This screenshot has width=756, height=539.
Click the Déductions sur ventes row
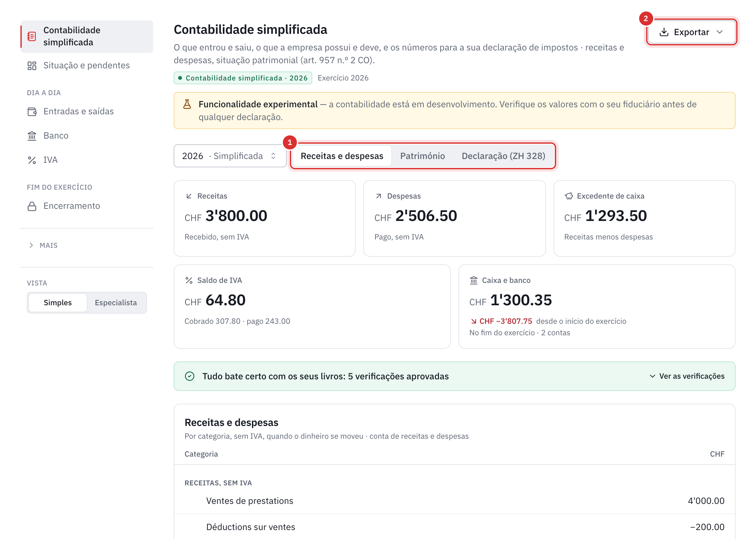pos(454,527)
